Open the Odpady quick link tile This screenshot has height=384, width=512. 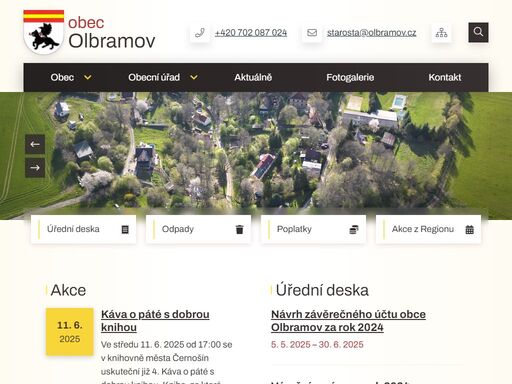pos(198,229)
